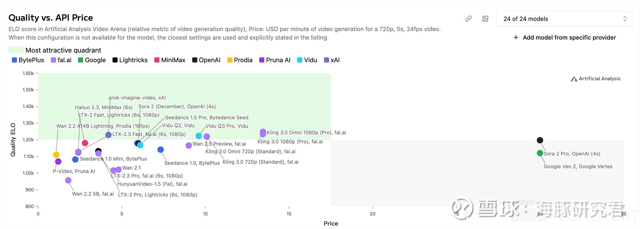Click the Most attractive quadrant green swatch
This screenshot has height=229, width=644.
coord(16,50)
